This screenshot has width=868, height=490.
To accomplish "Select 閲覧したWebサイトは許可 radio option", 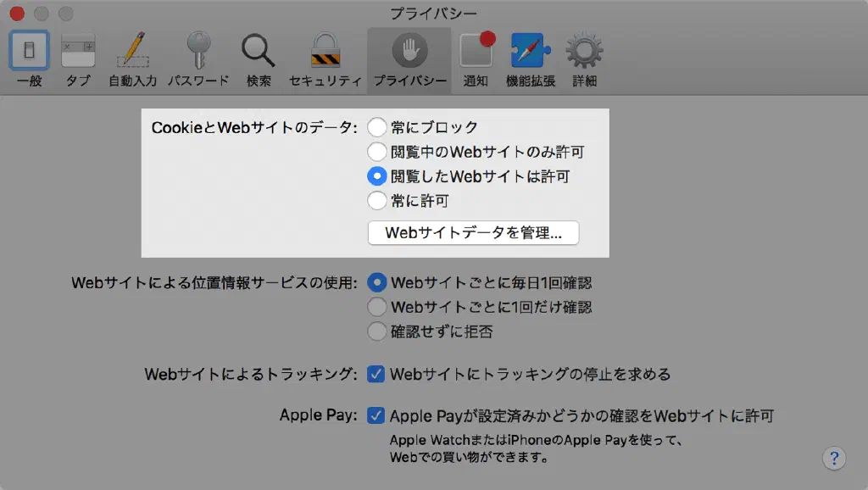I will click(x=377, y=177).
